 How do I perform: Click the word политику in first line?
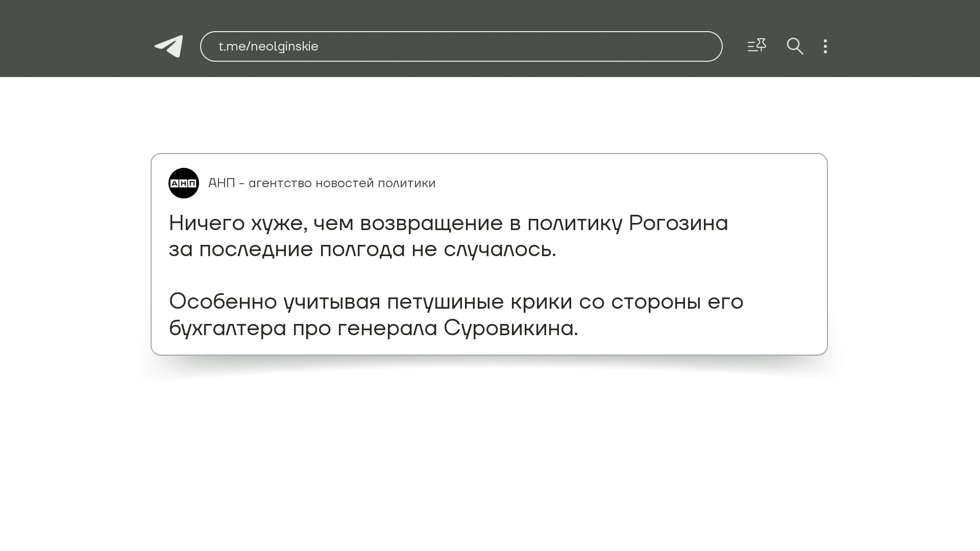pos(574,223)
